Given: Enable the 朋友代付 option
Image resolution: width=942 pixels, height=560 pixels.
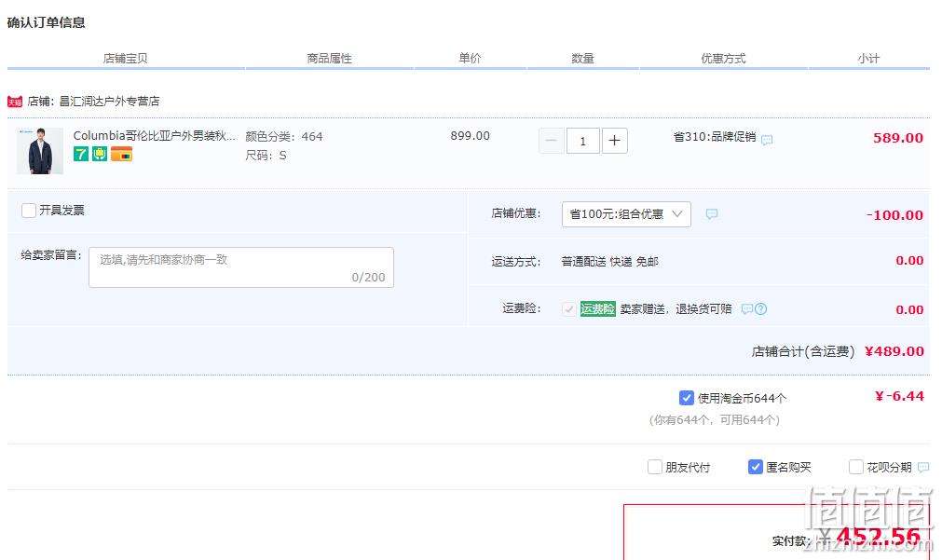Looking at the screenshot, I should pyautogui.click(x=655, y=467).
